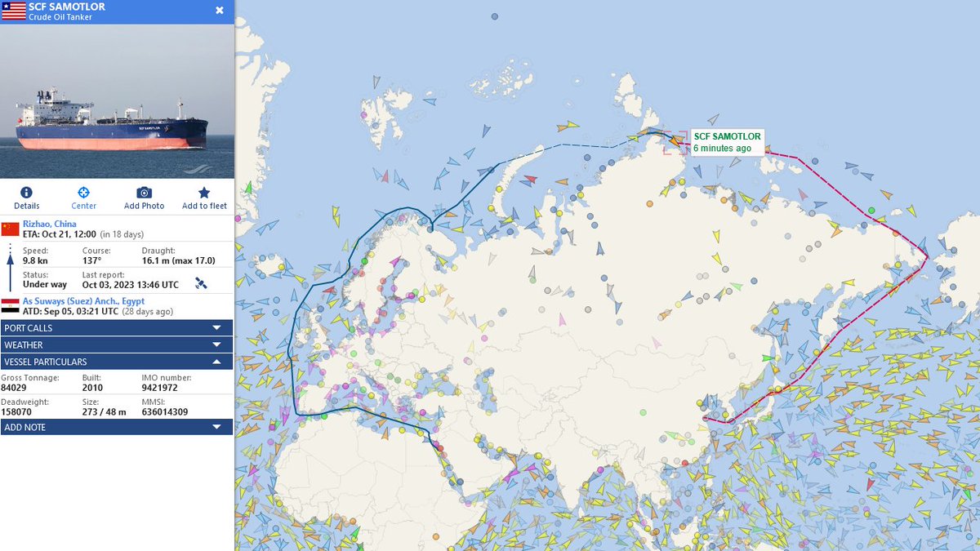Expand the ADD NOTE section
Screen dimensions: 980x551
tap(117, 427)
